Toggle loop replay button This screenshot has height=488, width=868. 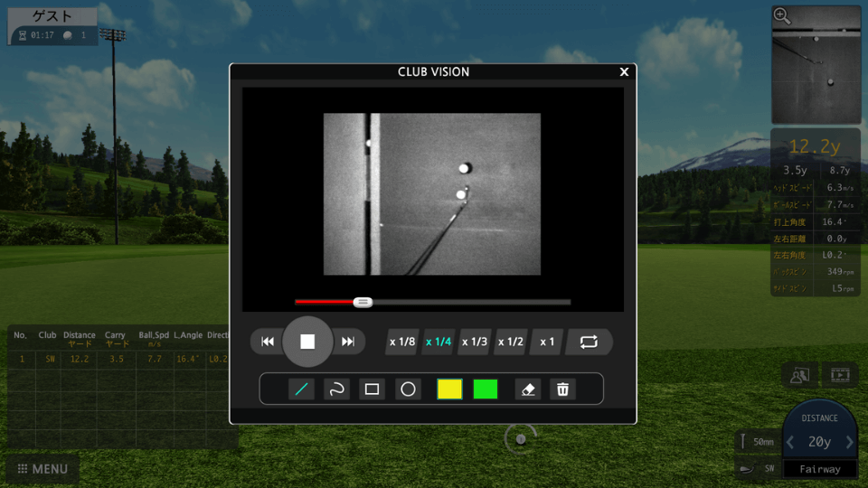(x=589, y=342)
